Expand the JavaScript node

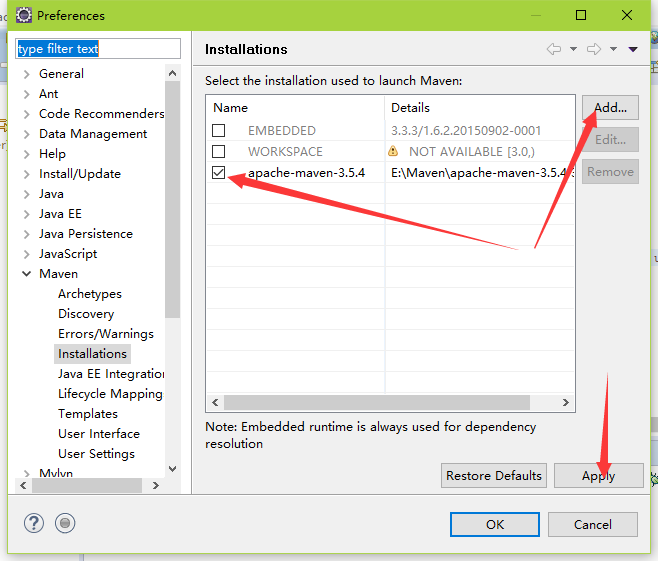tap(26, 254)
